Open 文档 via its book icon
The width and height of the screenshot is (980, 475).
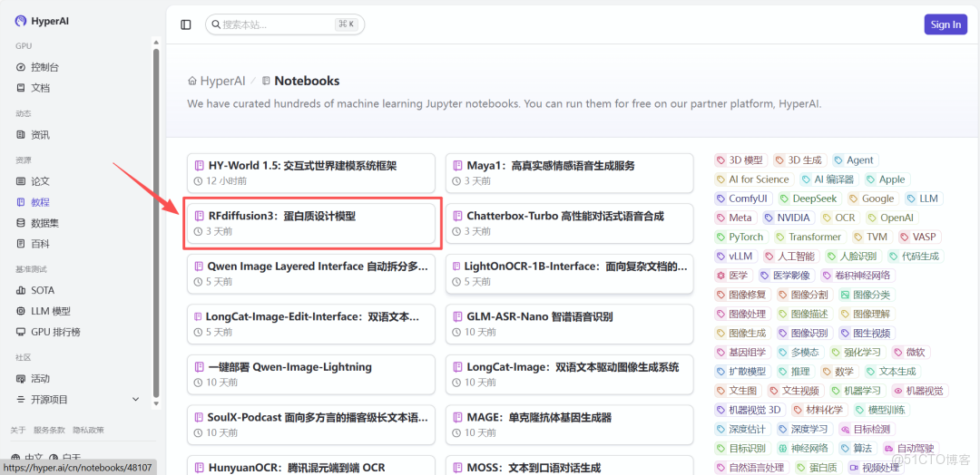pos(21,88)
